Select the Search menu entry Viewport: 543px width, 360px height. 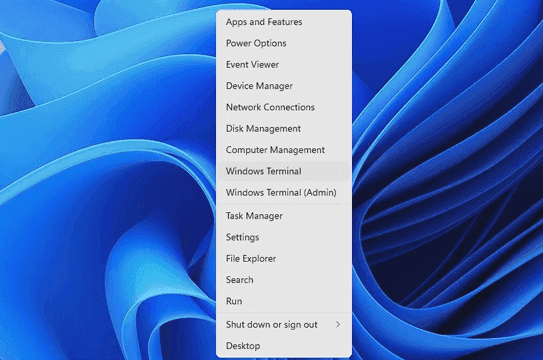click(284, 280)
